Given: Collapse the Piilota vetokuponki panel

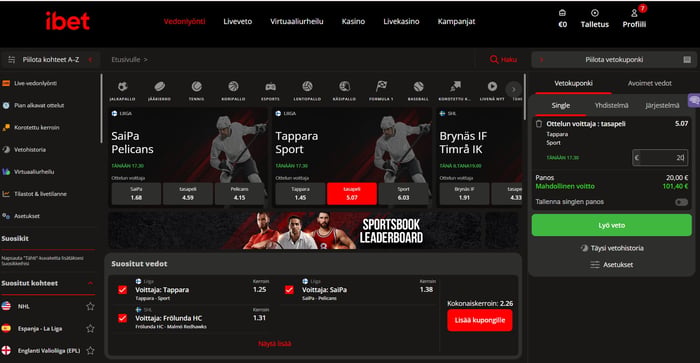Looking at the screenshot, I should click(614, 59).
